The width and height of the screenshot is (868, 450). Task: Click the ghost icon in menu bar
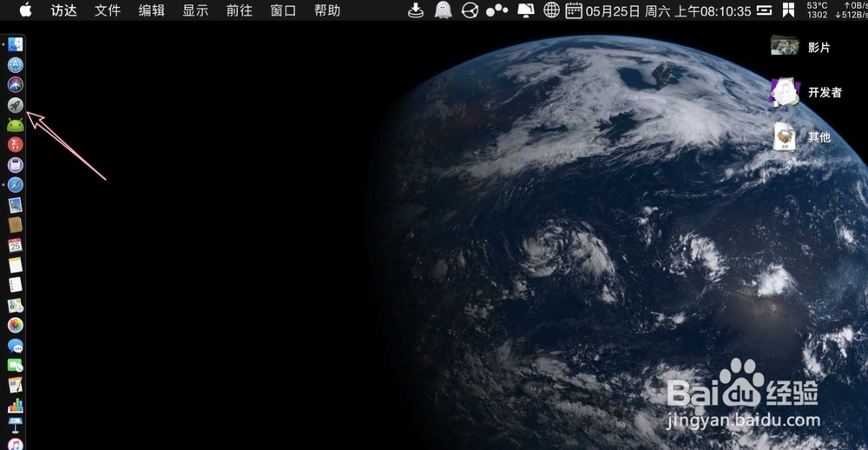[443, 10]
